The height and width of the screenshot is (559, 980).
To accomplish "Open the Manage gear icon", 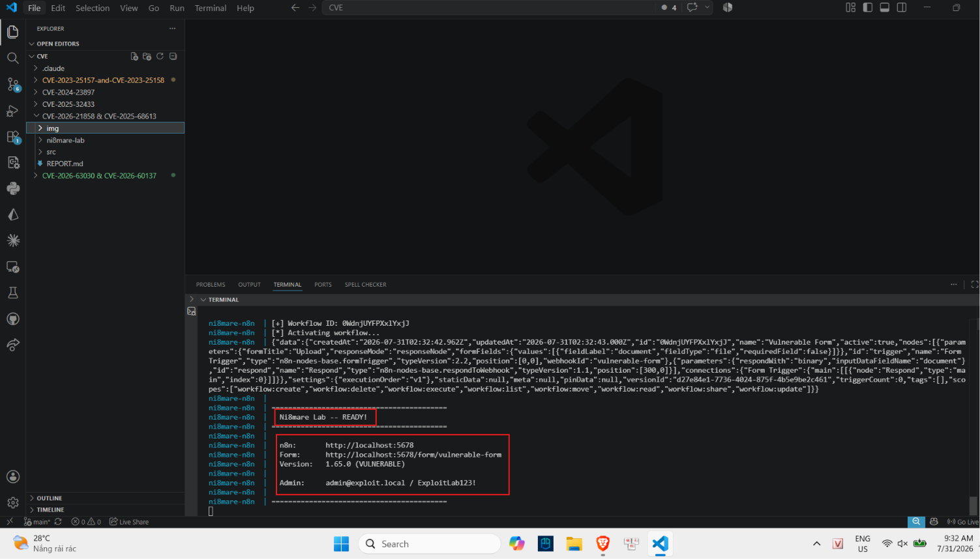I will coord(12,502).
